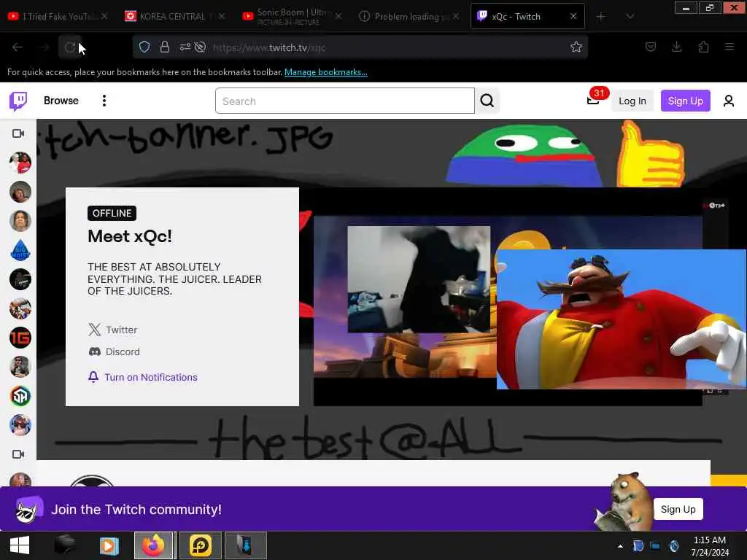
Task: Open the red 1G channel avatar
Action: 20,338
